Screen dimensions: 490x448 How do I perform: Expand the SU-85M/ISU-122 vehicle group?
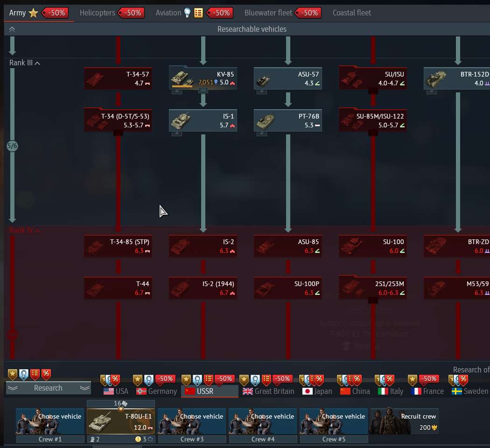(373, 133)
